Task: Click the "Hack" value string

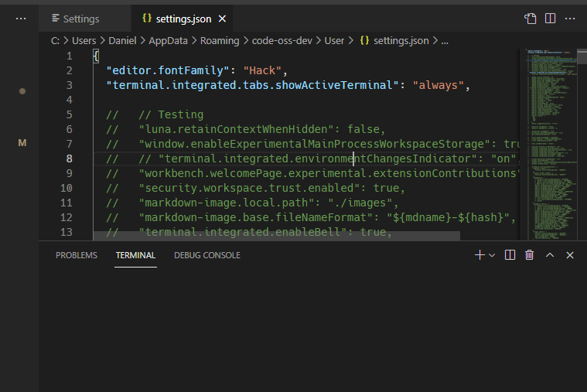Action: [x=262, y=70]
